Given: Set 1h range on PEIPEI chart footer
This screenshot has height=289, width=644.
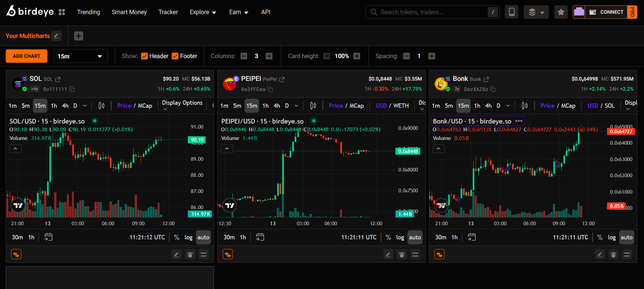Looking at the screenshot, I should [x=243, y=237].
